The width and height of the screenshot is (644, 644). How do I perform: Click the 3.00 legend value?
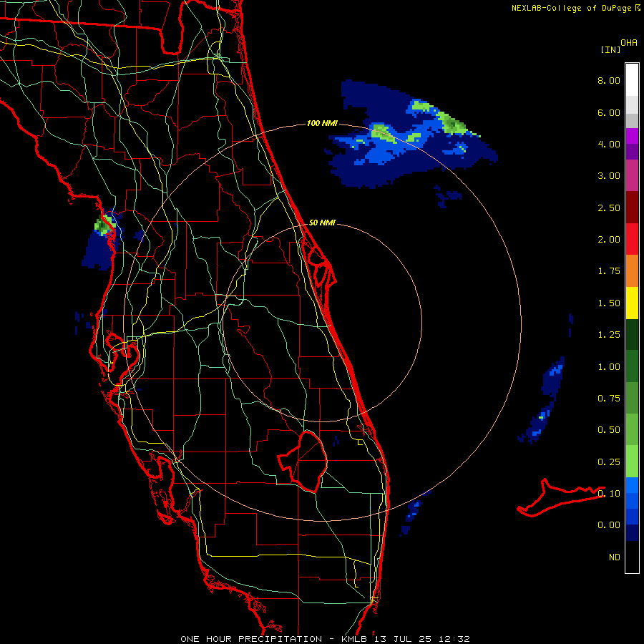click(609, 176)
